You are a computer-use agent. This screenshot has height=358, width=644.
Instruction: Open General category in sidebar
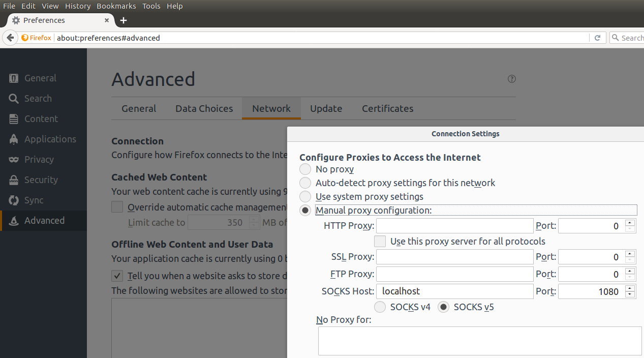pyautogui.click(x=40, y=78)
